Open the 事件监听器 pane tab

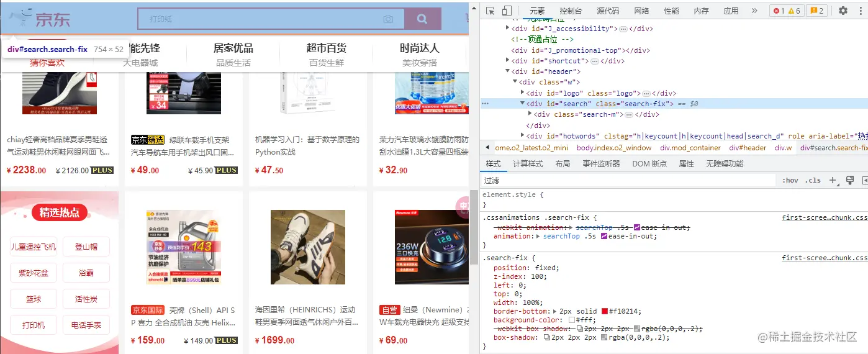pos(601,164)
